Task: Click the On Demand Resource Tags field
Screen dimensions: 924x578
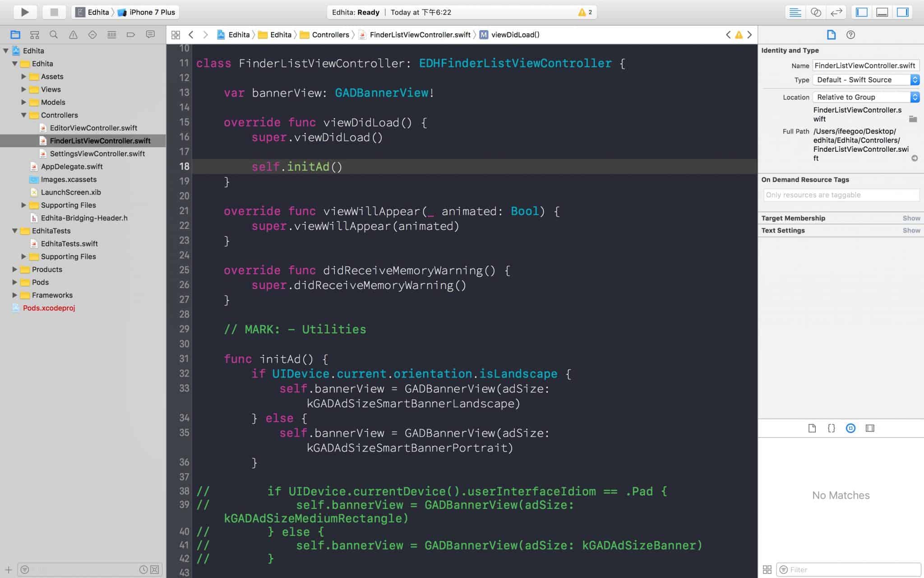Action: pyautogui.click(x=841, y=195)
